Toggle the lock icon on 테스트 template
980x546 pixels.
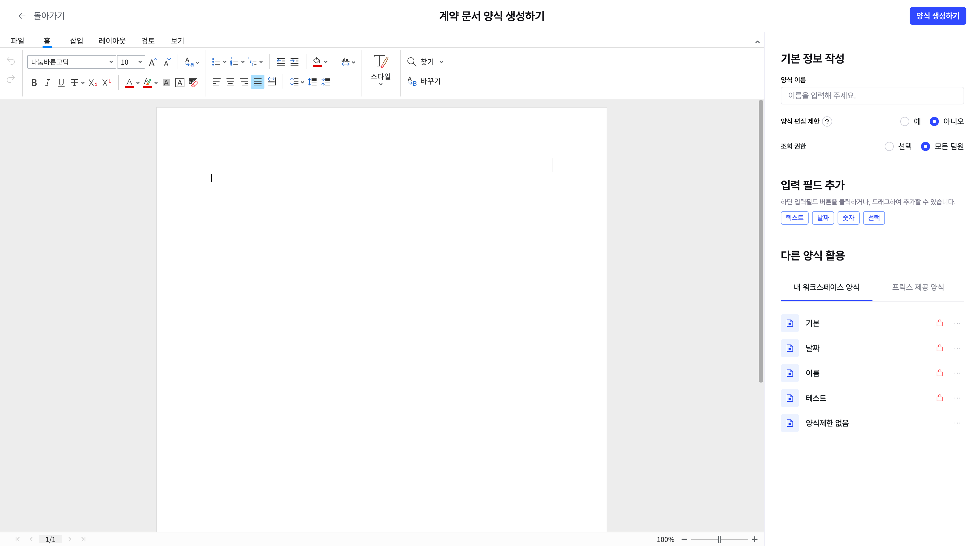click(940, 398)
